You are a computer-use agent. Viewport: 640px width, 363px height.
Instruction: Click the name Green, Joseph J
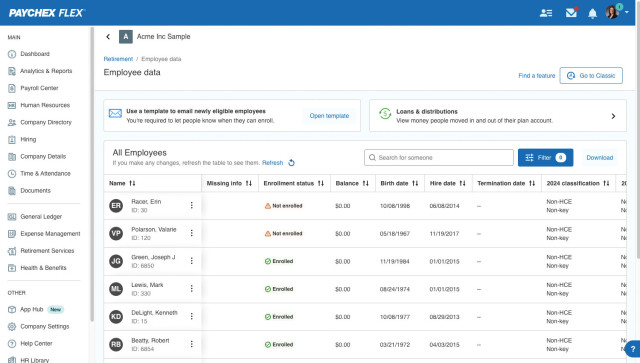[153, 257]
